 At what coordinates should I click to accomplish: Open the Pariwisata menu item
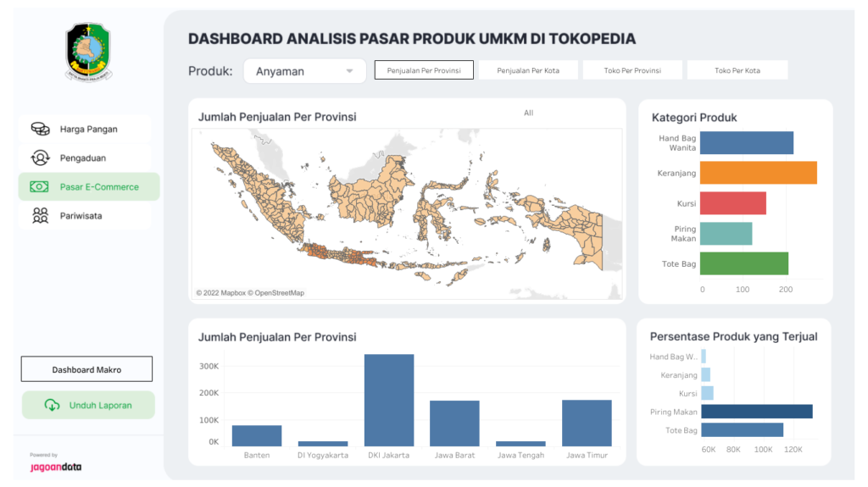pyautogui.click(x=85, y=215)
